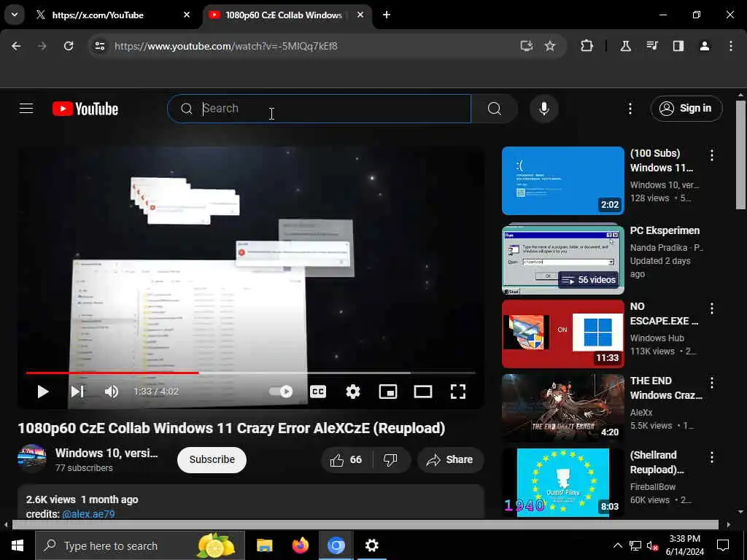The width and height of the screenshot is (747, 560).
Task: Click the YouTube Search field
Action: [320, 109]
